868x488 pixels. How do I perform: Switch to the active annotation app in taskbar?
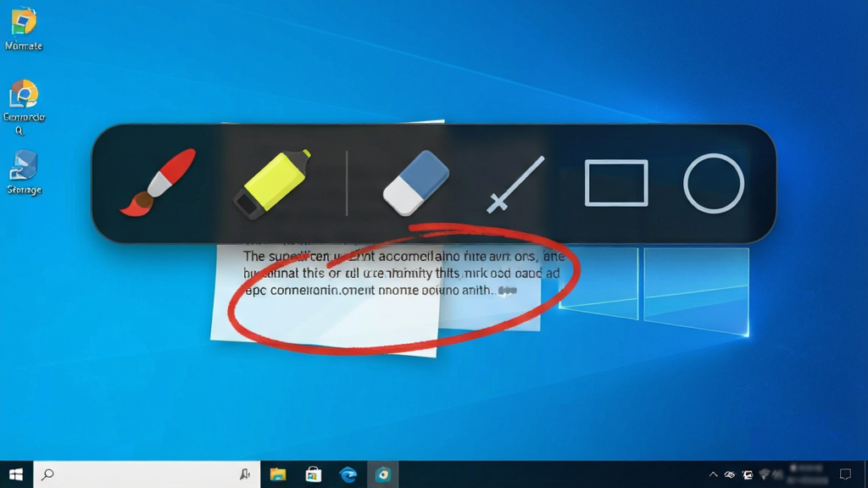(383, 474)
